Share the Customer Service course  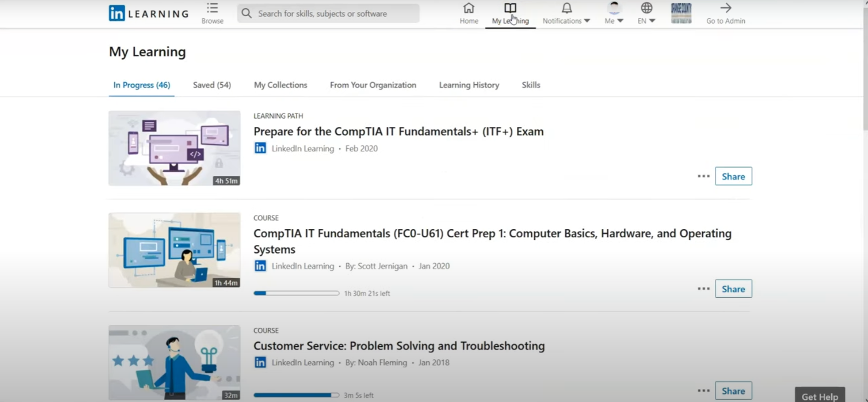[x=733, y=391]
